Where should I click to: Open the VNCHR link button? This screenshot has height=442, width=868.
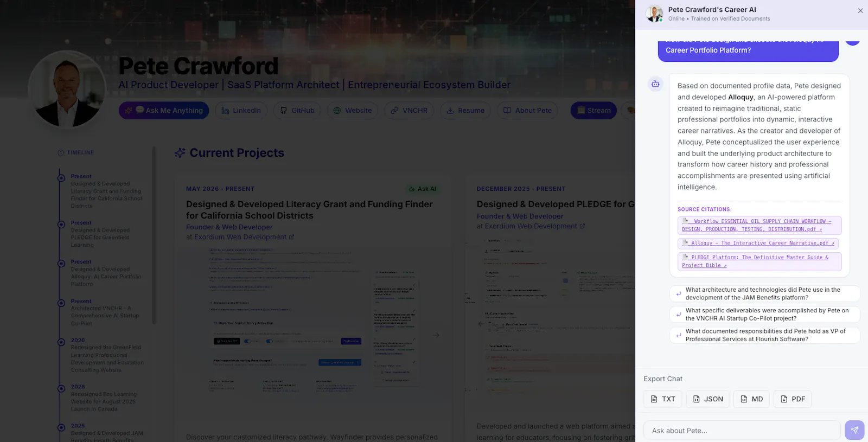point(409,111)
